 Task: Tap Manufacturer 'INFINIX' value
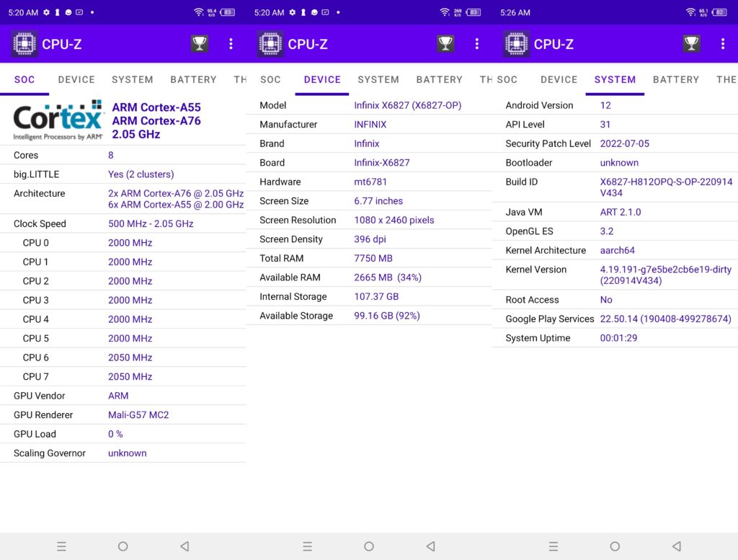(370, 125)
